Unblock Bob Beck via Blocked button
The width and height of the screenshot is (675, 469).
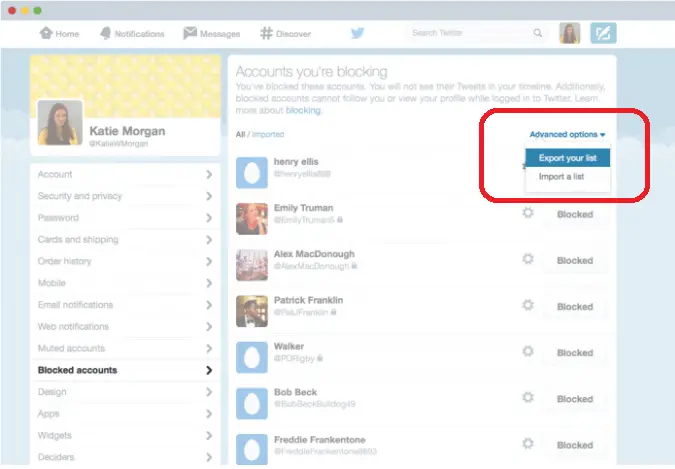[x=575, y=399]
